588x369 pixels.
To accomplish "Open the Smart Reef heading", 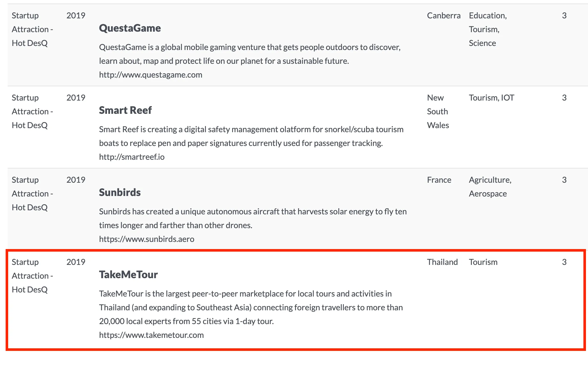I will click(x=125, y=110).
